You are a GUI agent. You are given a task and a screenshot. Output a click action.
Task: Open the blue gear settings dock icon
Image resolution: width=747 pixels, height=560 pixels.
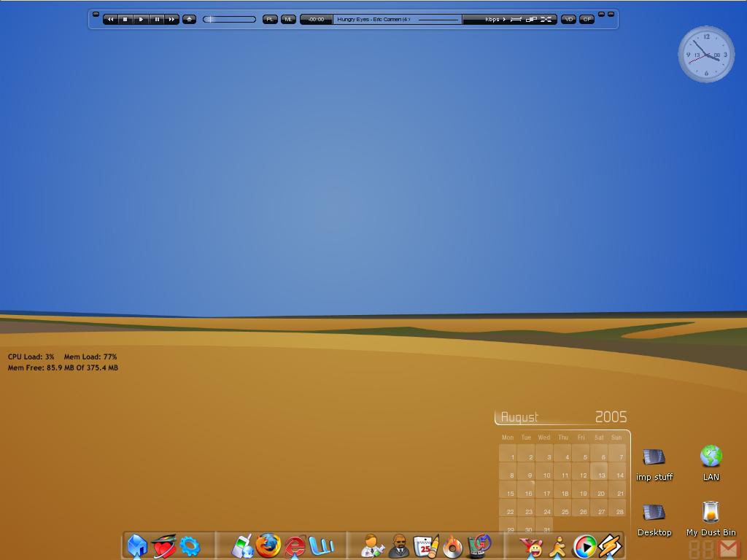click(x=190, y=546)
